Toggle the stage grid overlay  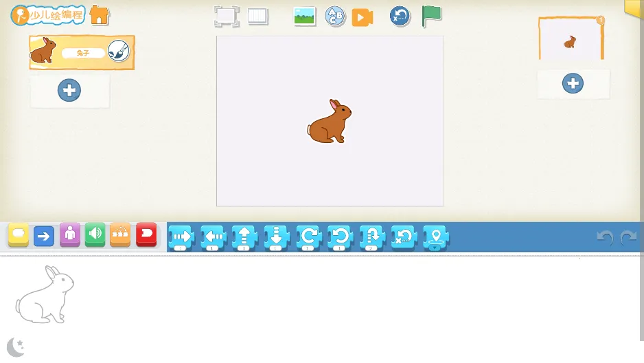[x=258, y=16]
